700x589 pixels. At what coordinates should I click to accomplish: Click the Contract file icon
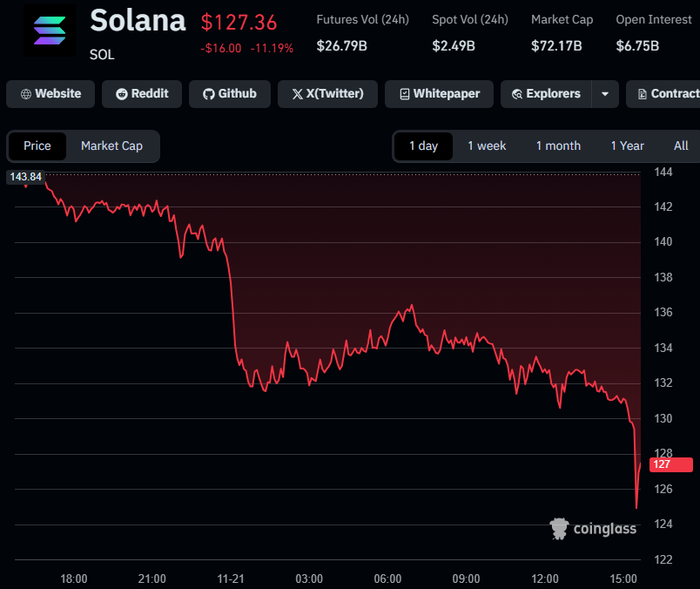tap(643, 94)
